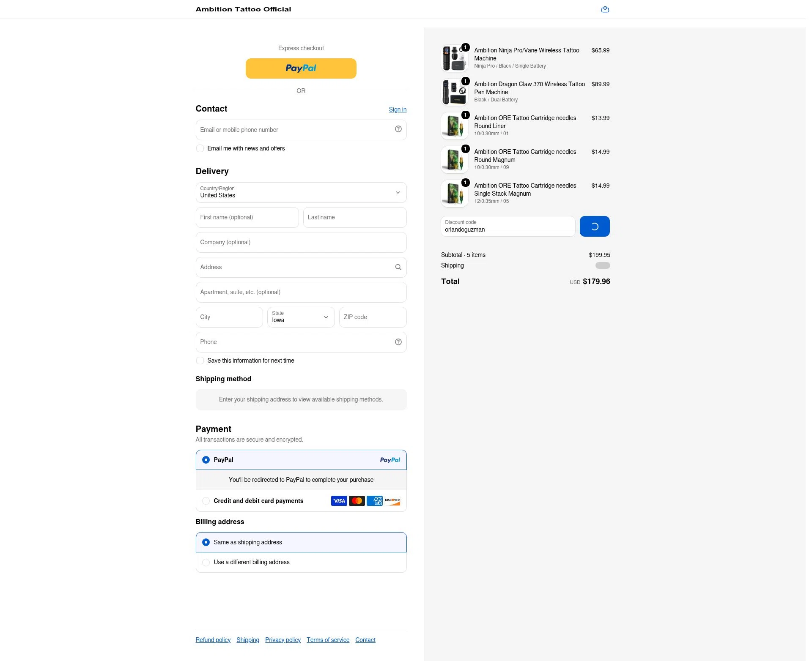Click the 10/0.30mm / 01 variant text
812x661 pixels.
pyautogui.click(x=491, y=134)
